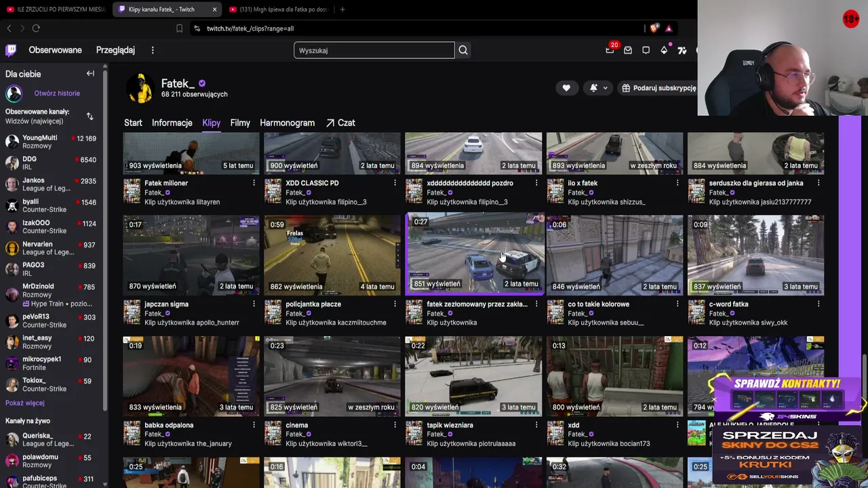The image size is (868, 488).
Task: Select the Klipy tab
Action: coord(211,123)
